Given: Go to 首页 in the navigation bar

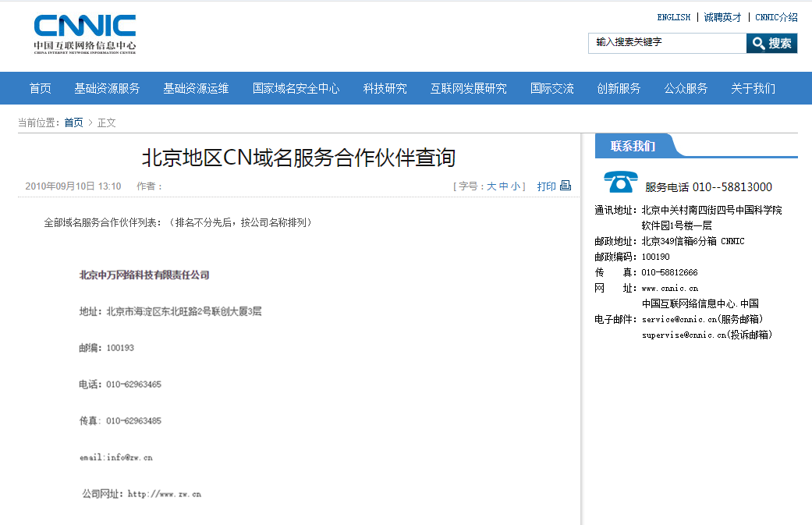Looking at the screenshot, I should [41, 88].
